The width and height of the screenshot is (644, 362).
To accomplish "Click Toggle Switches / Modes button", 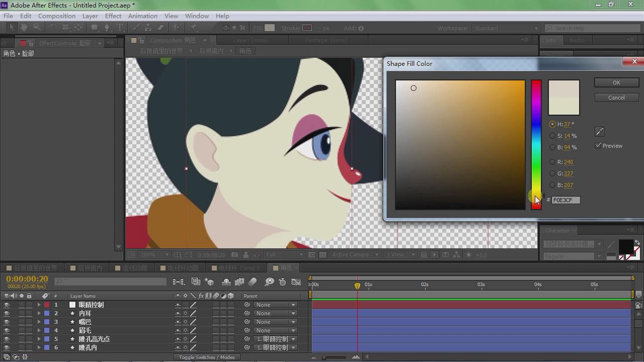I will click(207, 357).
